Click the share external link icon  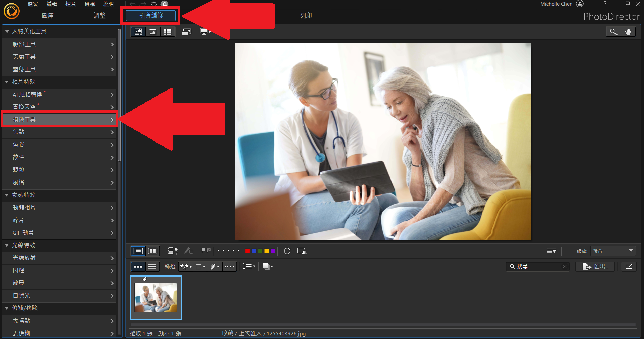629,266
